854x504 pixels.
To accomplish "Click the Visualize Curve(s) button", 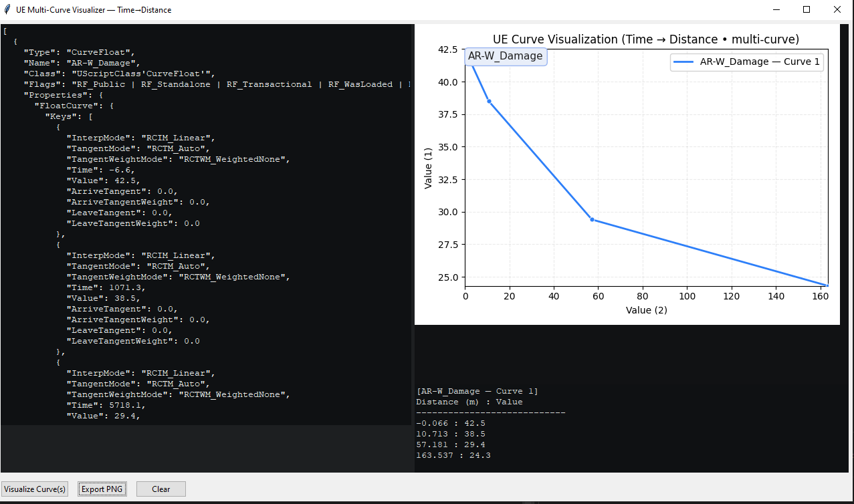I will [x=34, y=489].
